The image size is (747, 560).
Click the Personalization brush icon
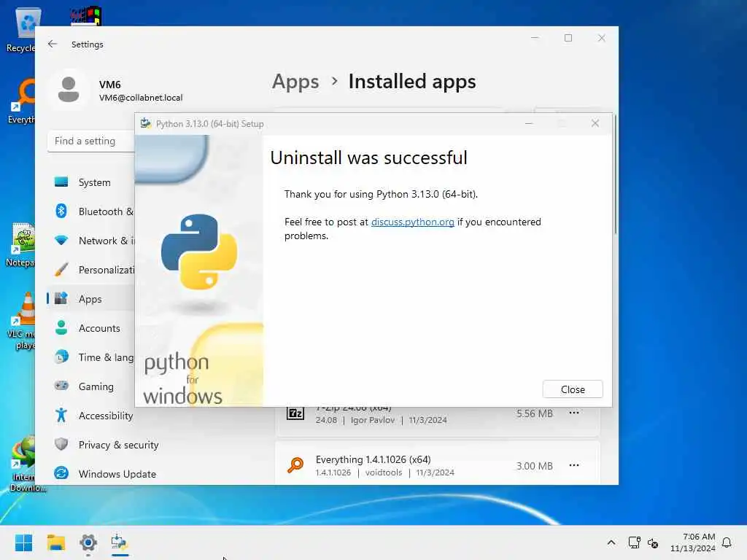[x=61, y=270]
